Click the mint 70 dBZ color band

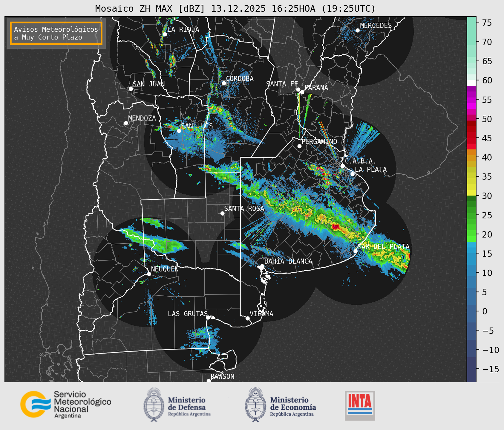tap(471, 42)
